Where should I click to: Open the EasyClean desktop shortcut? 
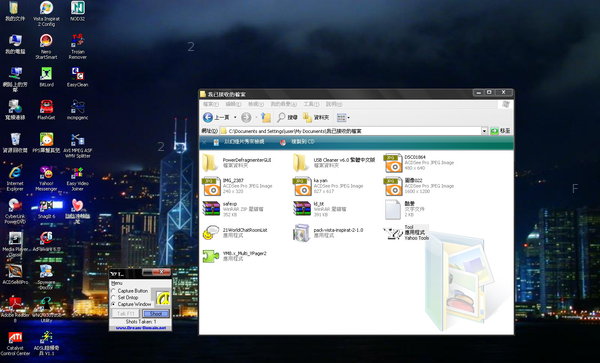coord(78,77)
